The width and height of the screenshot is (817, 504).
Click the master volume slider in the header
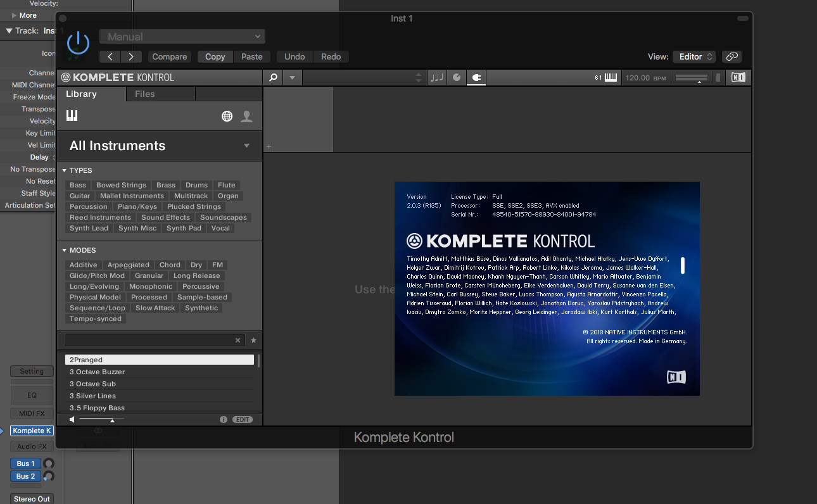[691, 77]
